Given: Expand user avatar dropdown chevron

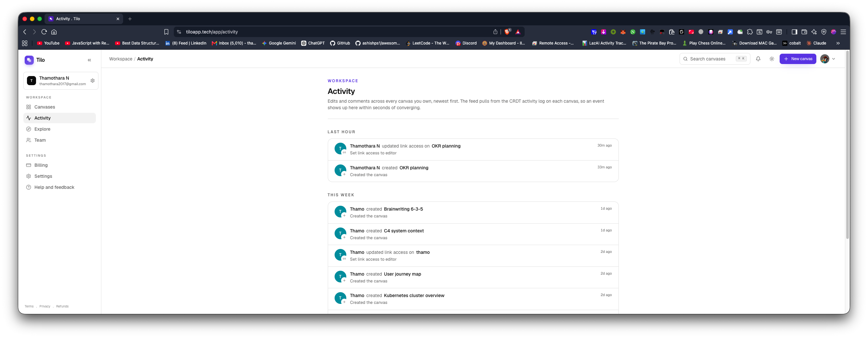Looking at the screenshot, I should 834,58.
